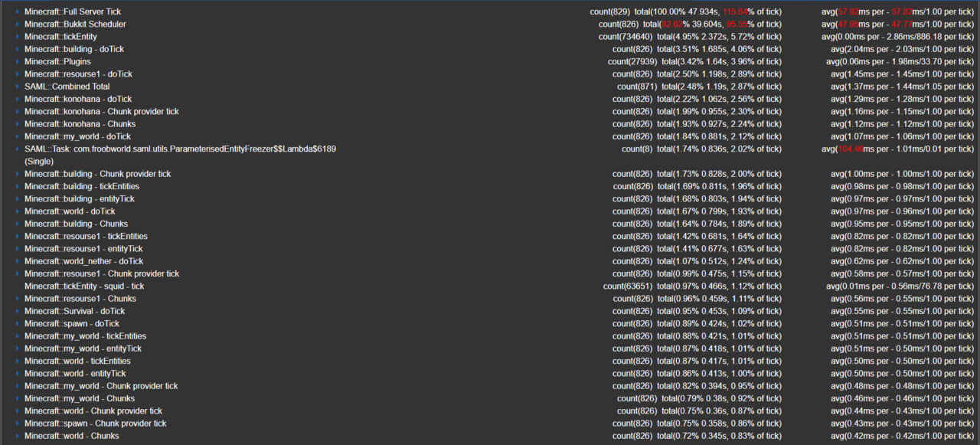Click the Minecraft::building - doTick label

[x=73, y=50]
